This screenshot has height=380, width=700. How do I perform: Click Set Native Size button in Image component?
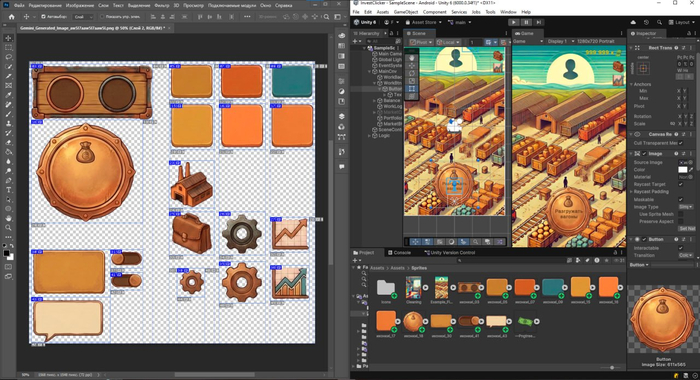coord(687,229)
